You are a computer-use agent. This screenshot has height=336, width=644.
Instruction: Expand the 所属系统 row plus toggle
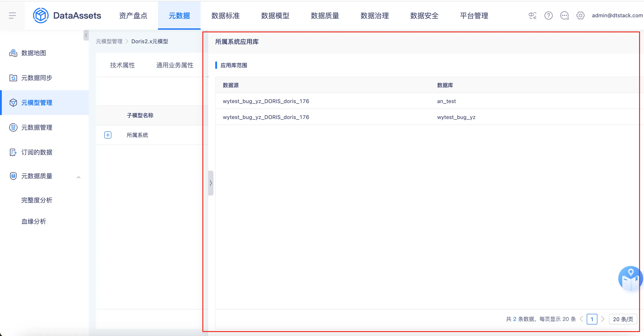point(108,135)
